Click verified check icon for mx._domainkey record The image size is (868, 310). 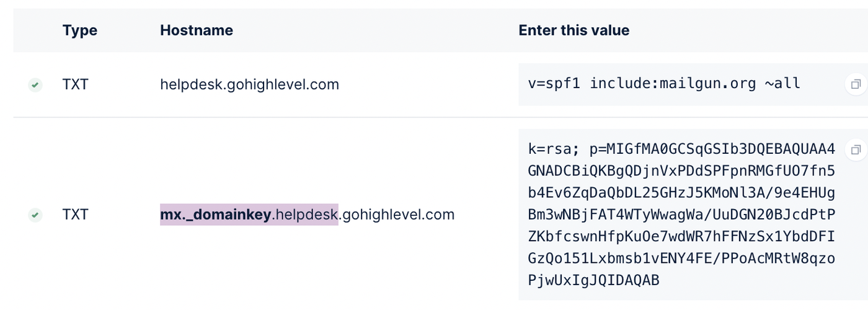pos(35,215)
